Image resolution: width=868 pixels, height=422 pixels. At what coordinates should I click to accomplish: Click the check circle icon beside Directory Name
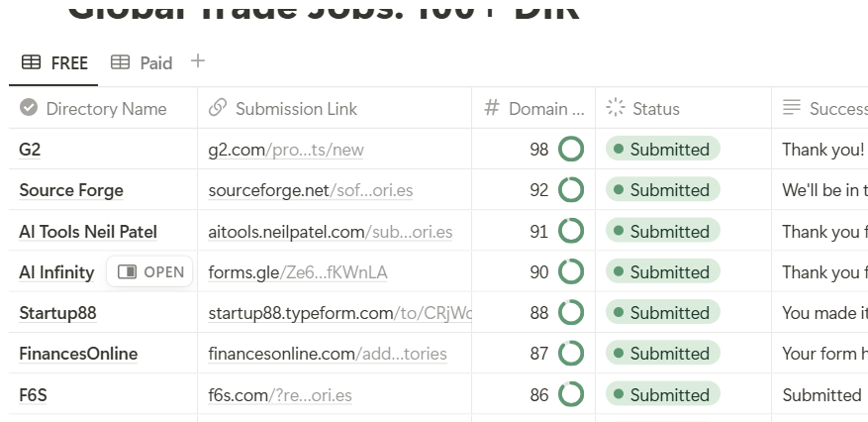click(29, 107)
